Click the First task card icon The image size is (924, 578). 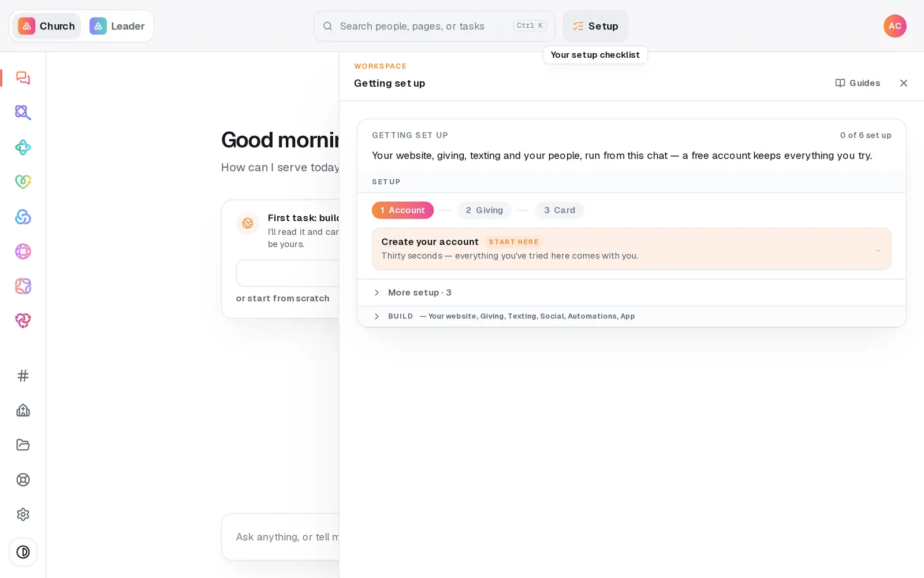[248, 223]
